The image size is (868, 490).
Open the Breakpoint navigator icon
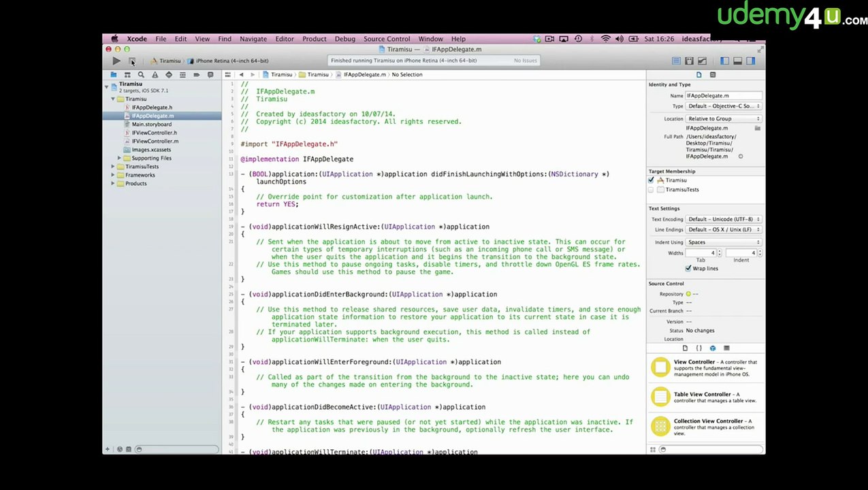197,75
